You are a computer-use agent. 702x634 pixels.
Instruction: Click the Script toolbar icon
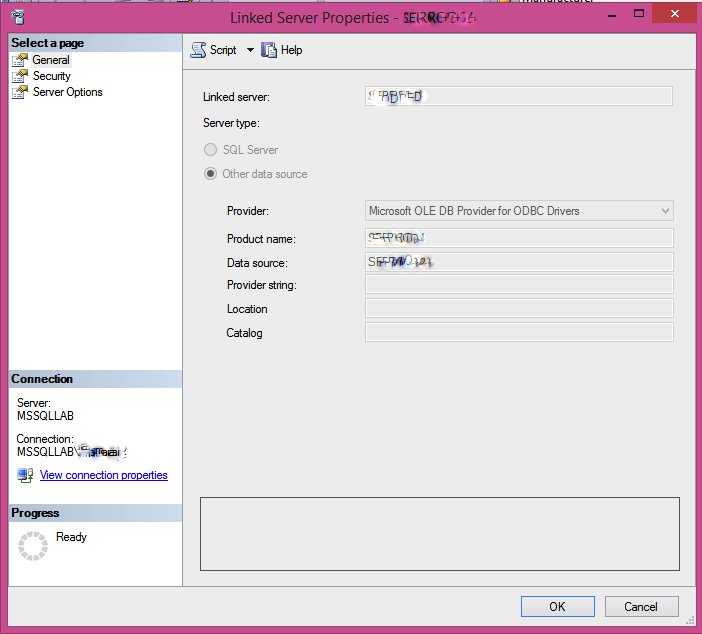pos(198,50)
